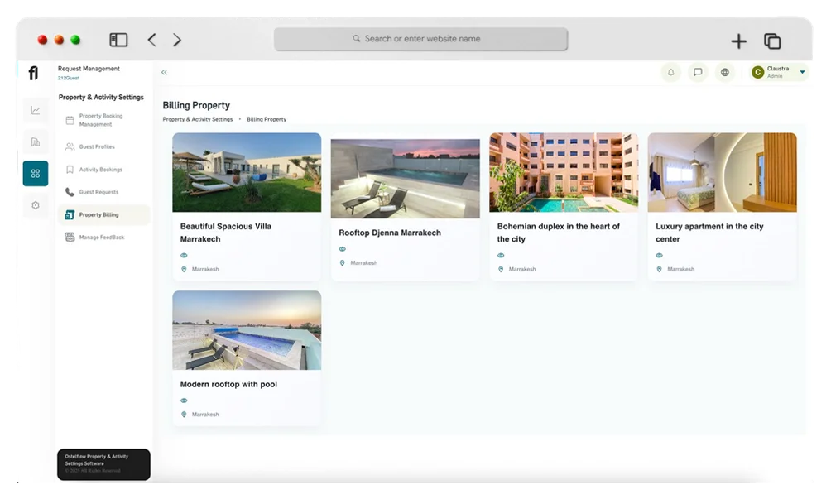Click the reports sidebar icon
This screenshot has height=504, width=831.
(x=36, y=142)
